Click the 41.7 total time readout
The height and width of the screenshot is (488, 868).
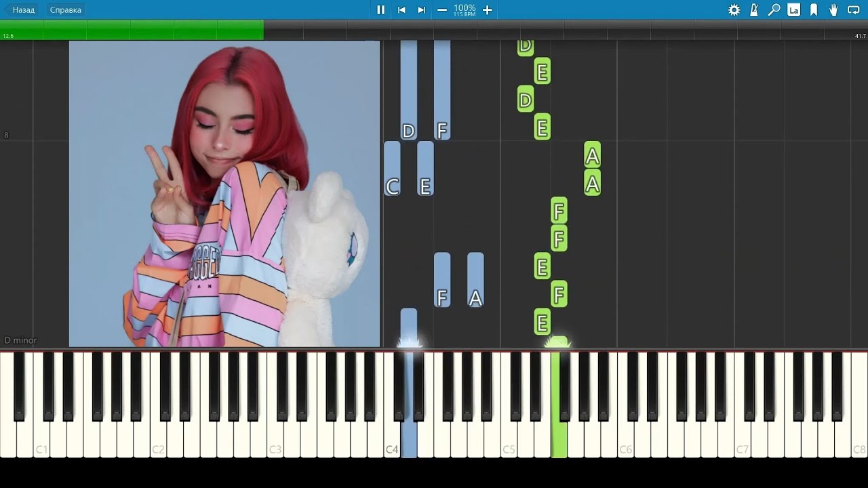click(860, 36)
